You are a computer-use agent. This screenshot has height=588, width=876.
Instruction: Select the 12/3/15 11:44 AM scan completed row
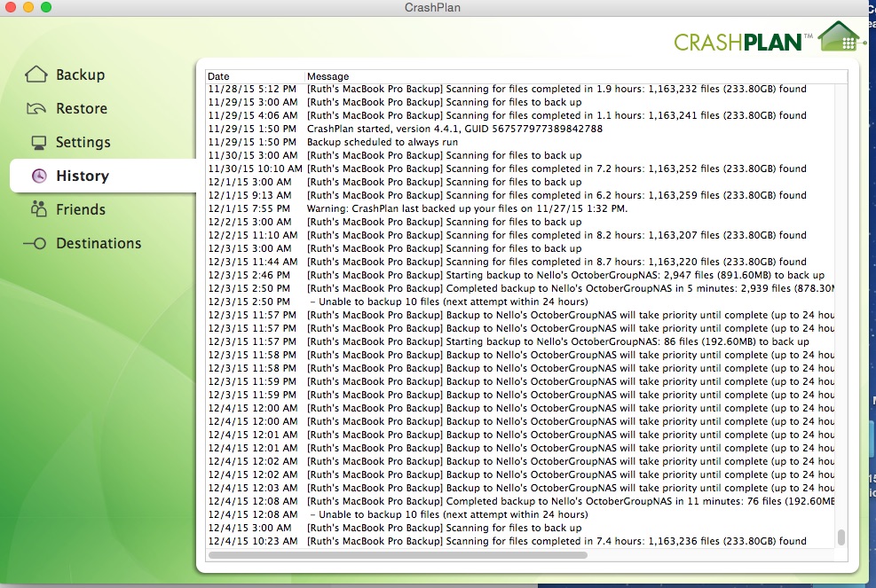click(521, 262)
